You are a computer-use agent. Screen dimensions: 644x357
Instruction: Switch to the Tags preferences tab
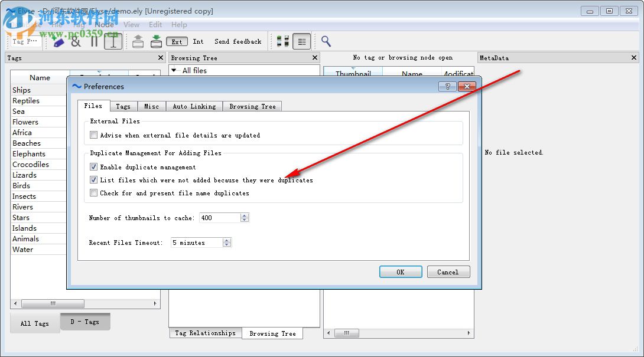(x=123, y=106)
